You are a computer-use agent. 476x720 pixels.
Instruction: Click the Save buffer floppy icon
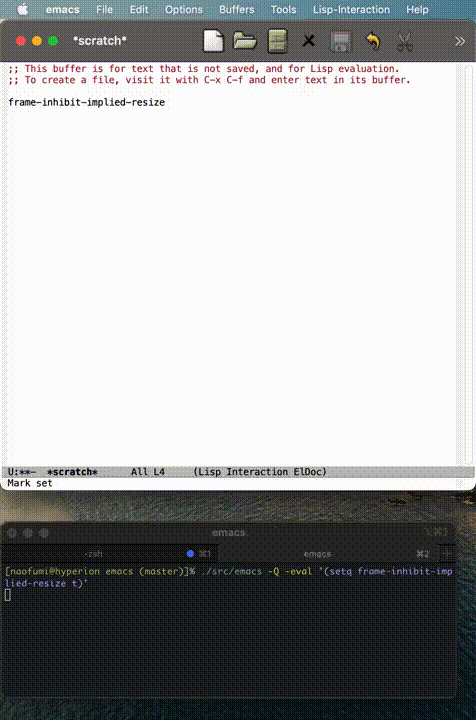click(x=341, y=41)
